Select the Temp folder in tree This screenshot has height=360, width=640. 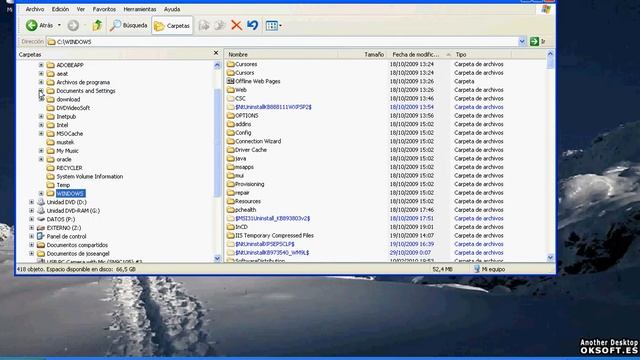[x=63, y=185]
